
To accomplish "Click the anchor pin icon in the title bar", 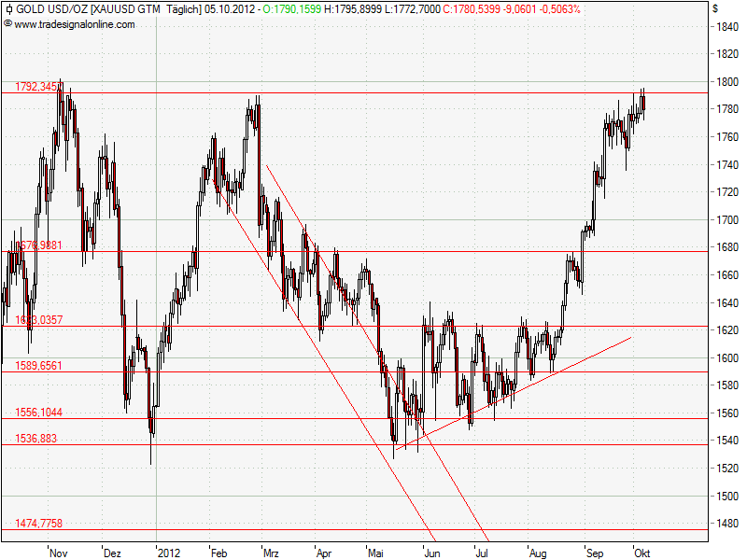I will (9, 8).
